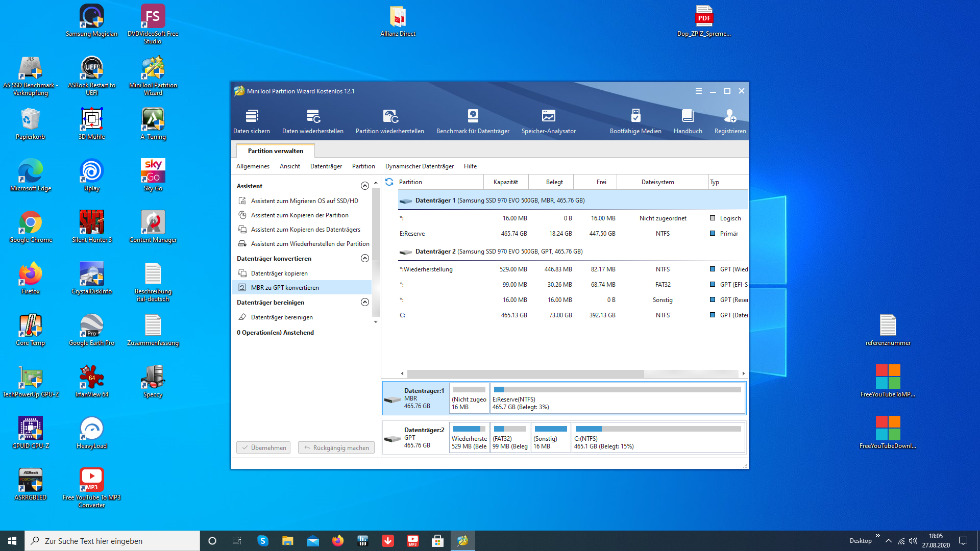
Task: Open notification center icon
Action: (963, 541)
